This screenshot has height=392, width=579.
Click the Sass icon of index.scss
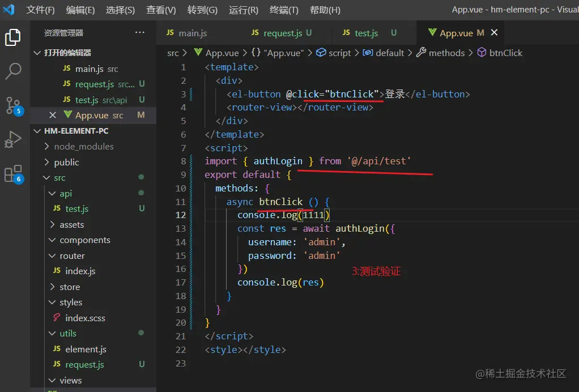[x=57, y=317]
